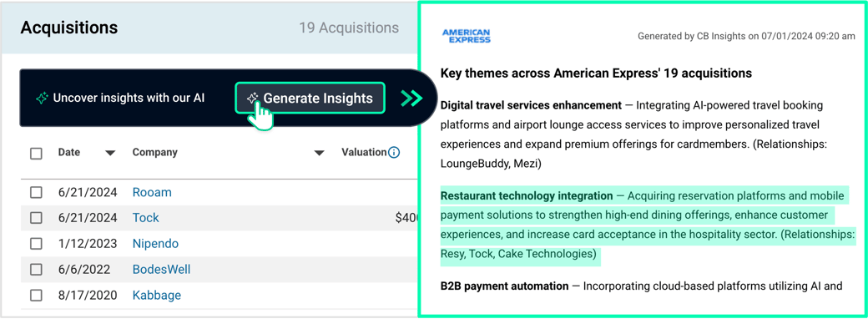Click the B2B payment automation heading
This screenshot has width=868, height=319.
click(504, 286)
